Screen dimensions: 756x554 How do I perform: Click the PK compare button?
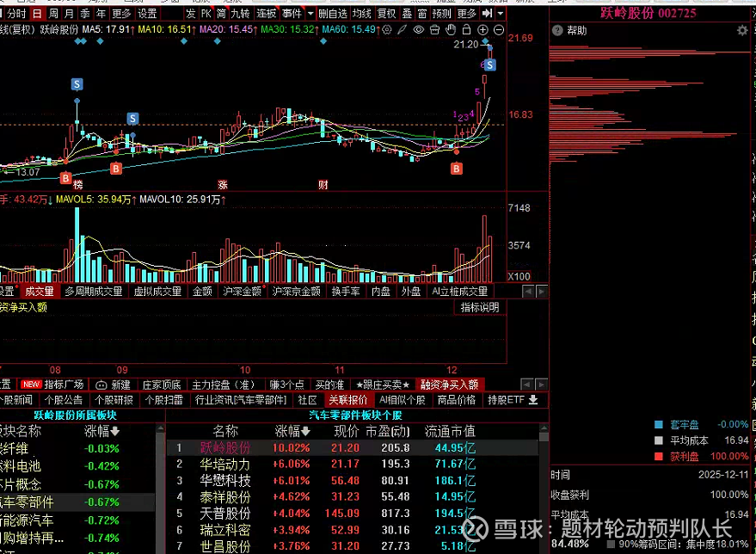206,14
